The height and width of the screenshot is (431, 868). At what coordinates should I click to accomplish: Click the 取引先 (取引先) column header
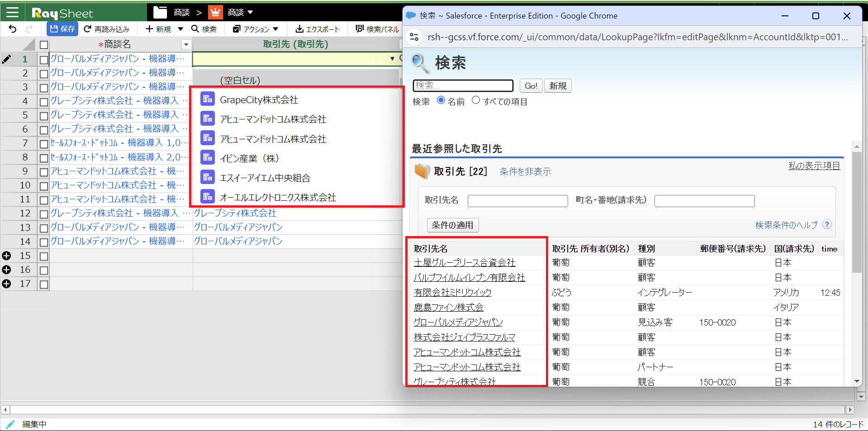tap(295, 44)
